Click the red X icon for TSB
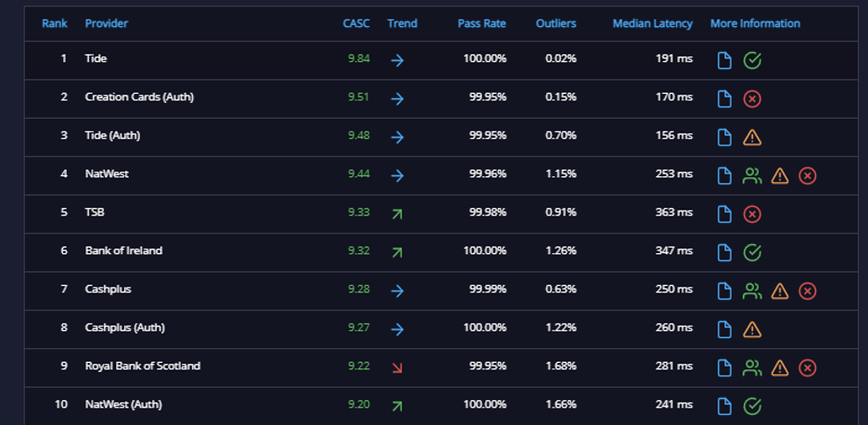Viewport: 868px width, 425px height. click(x=752, y=213)
